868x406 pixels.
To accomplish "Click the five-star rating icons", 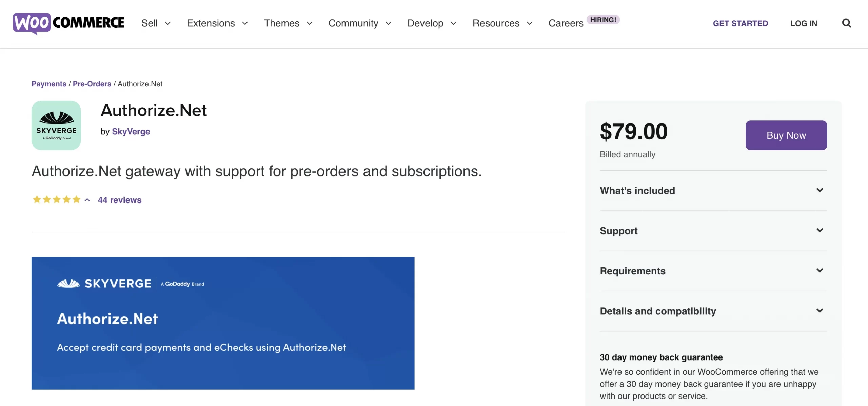I will 57,200.
